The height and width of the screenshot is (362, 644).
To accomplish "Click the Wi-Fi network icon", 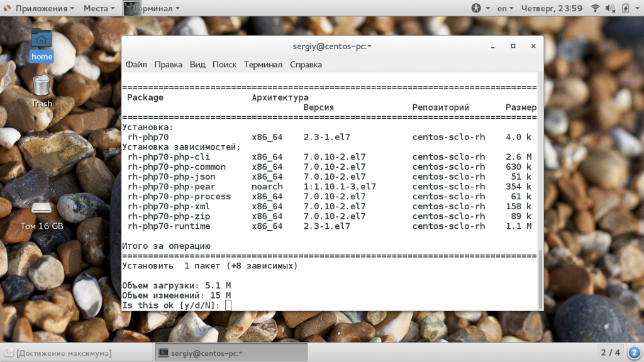I will [x=594, y=8].
